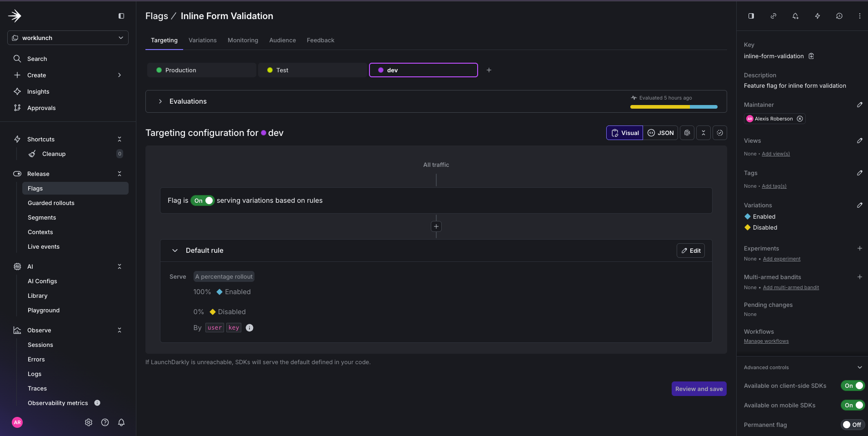Copy the flag link via link icon
868x436 pixels.
point(773,16)
